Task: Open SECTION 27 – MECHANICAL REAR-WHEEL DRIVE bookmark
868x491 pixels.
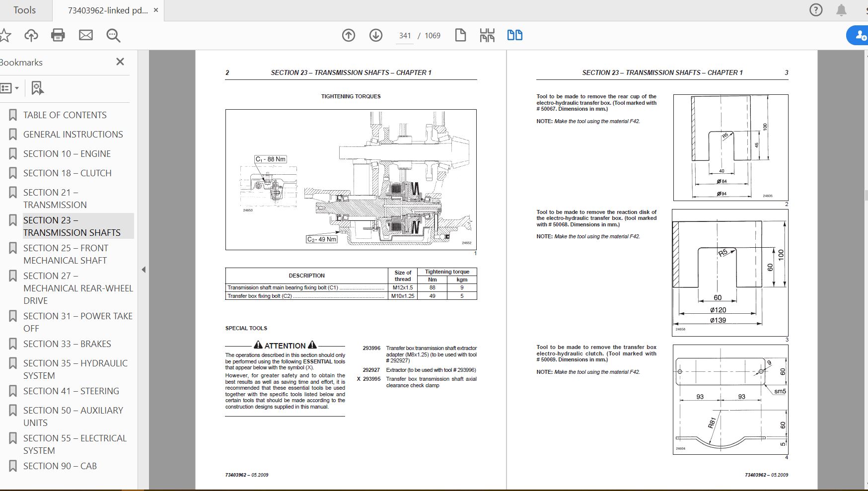Action: tap(78, 288)
